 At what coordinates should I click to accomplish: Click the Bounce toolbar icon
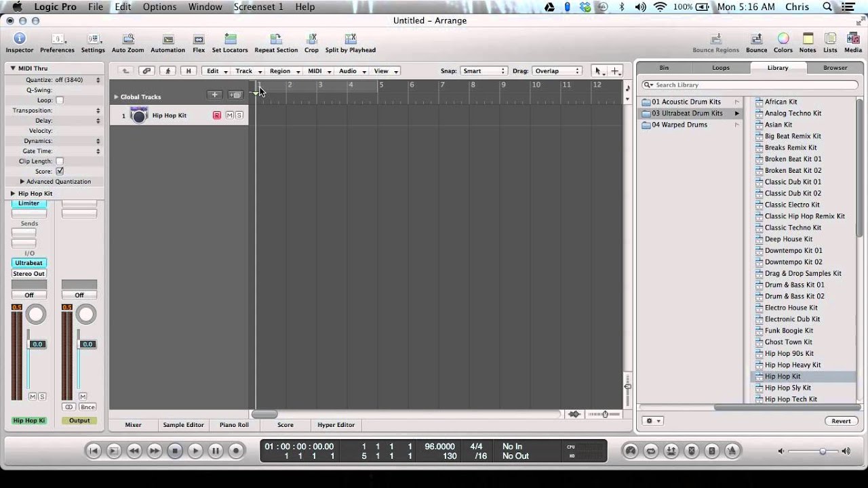tap(756, 39)
